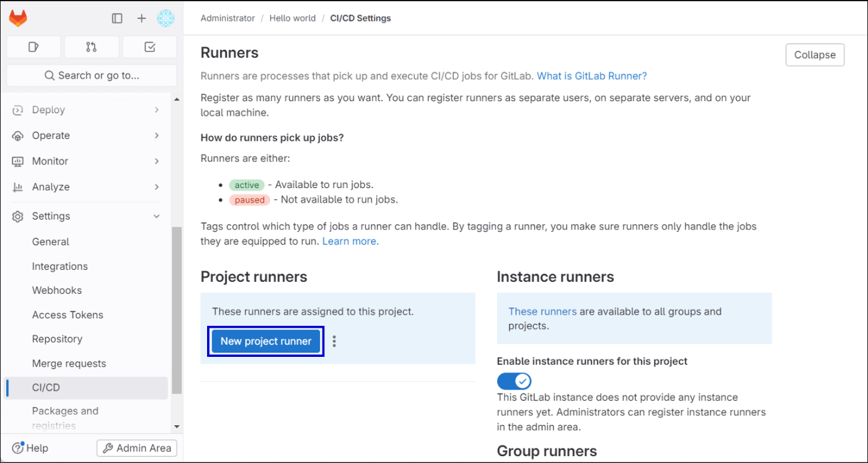The width and height of the screenshot is (868, 463).
Task: Open Packages and registries settings
Action: click(x=87, y=418)
